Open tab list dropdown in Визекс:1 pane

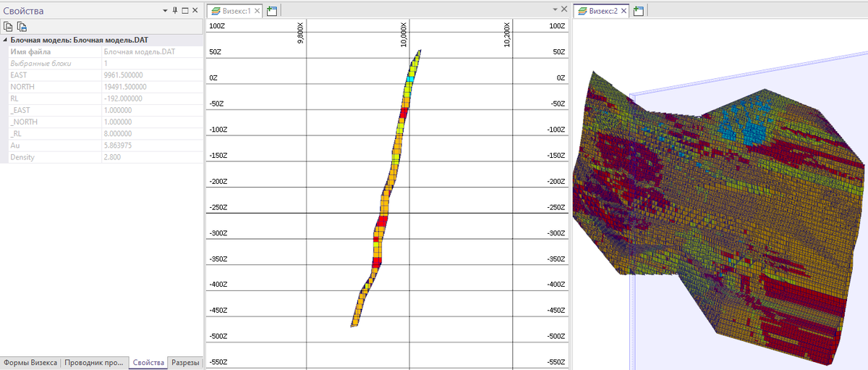click(555, 10)
